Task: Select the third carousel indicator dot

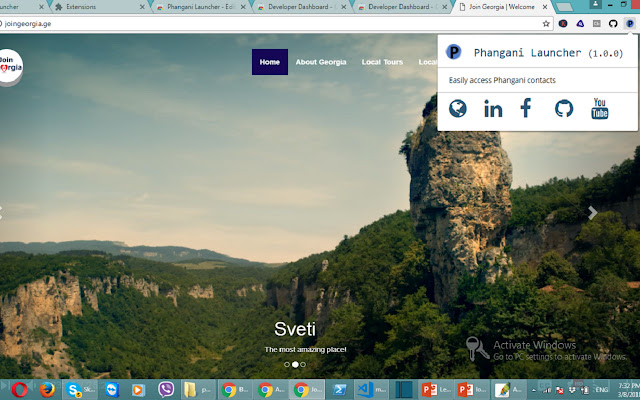Action: (x=303, y=364)
